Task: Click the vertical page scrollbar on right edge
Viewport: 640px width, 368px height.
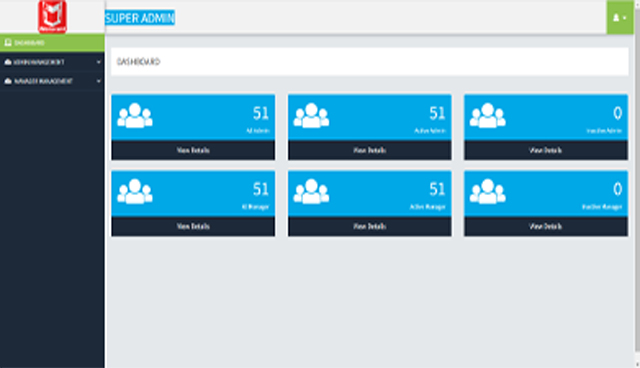Action: coord(637,180)
